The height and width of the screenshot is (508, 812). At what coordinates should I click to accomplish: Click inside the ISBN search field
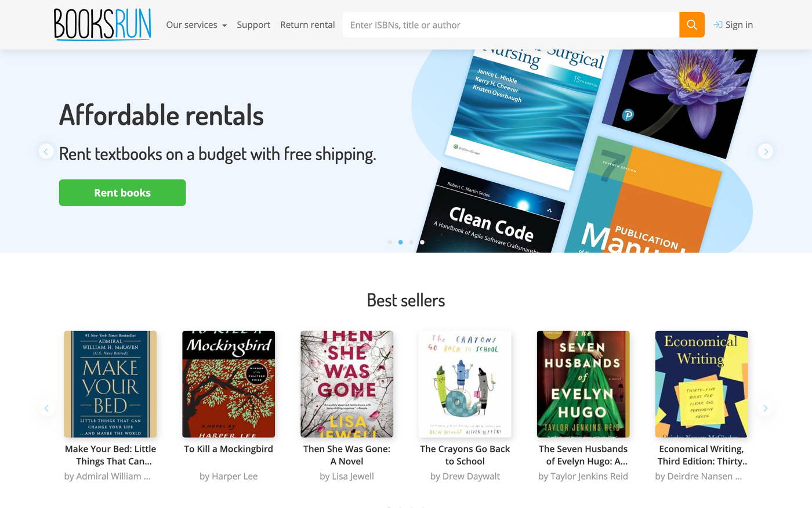pyautogui.click(x=510, y=24)
